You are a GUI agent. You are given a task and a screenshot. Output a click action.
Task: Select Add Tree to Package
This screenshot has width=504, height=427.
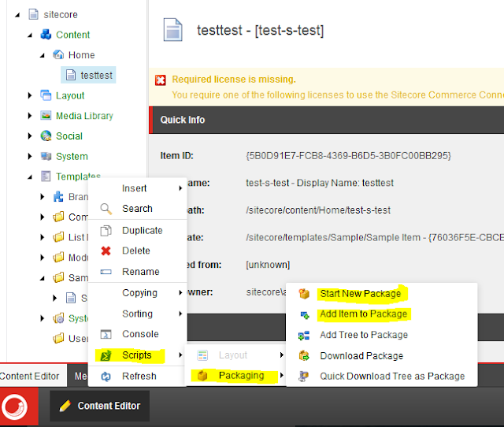click(381, 335)
